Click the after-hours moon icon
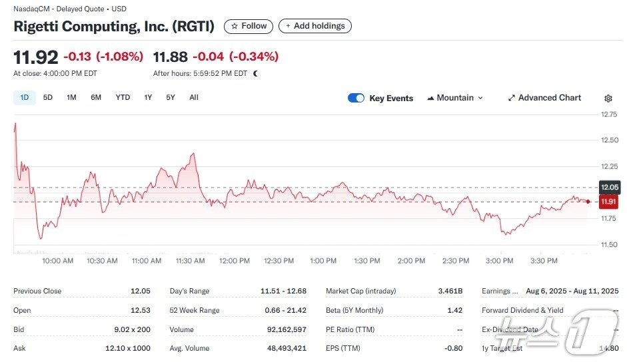 point(256,73)
